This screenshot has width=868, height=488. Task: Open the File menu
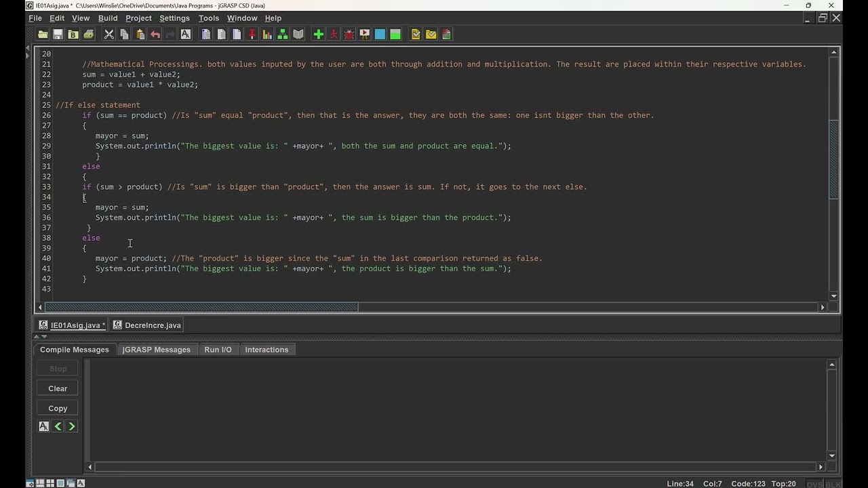pyautogui.click(x=35, y=18)
